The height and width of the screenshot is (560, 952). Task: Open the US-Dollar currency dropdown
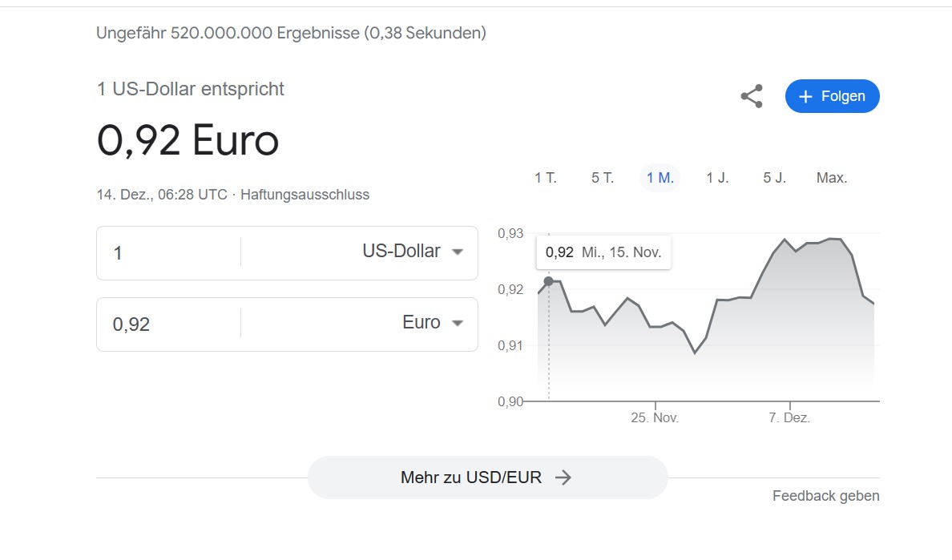pyautogui.click(x=413, y=252)
